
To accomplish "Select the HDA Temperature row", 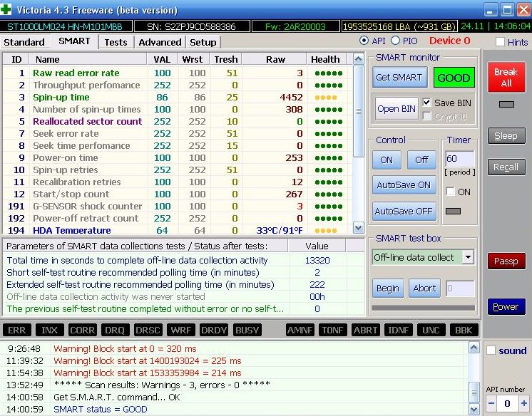I will 176,230.
